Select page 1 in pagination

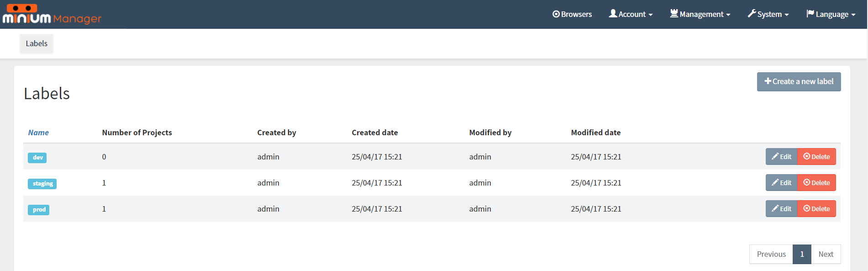click(802, 254)
